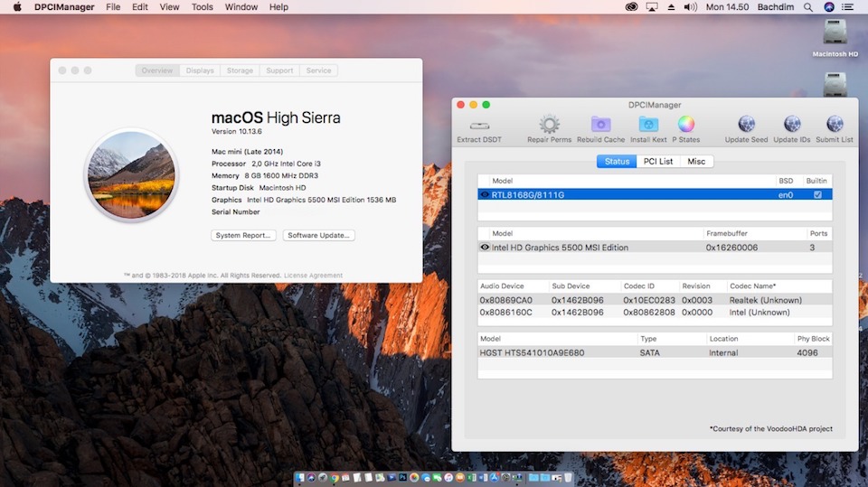The width and height of the screenshot is (868, 487).
Task: Open AirPlay display menu bar icon
Action: tap(652, 7)
